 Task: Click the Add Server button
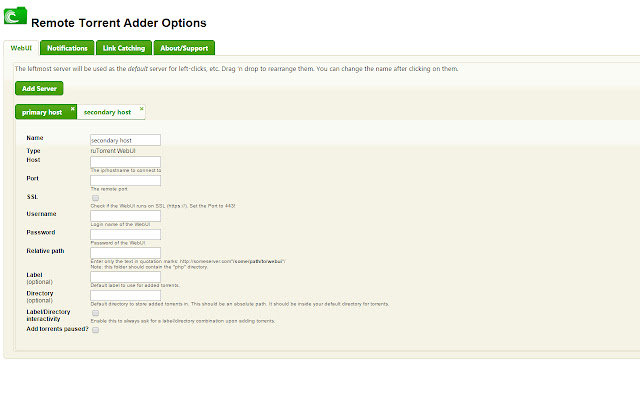(x=37, y=88)
